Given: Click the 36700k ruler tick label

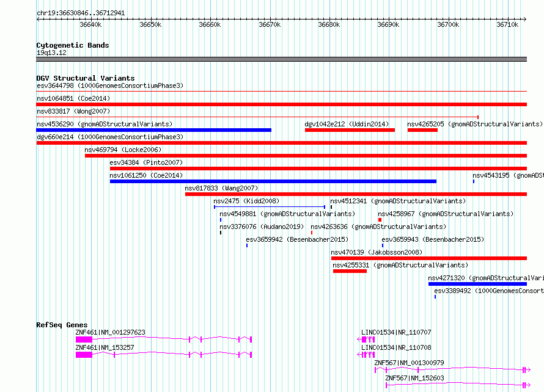Looking at the screenshot, I should pyautogui.click(x=448, y=24).
